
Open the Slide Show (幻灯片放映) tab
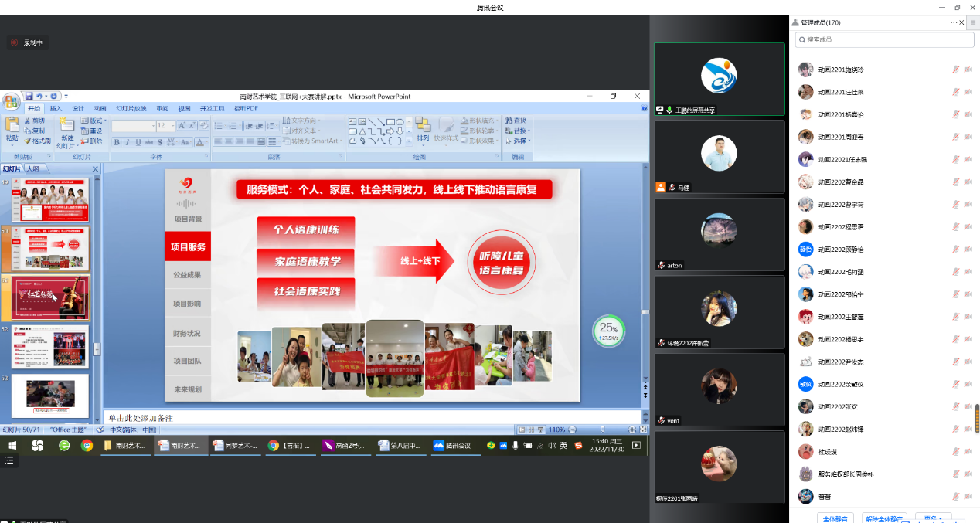[131, 109]
